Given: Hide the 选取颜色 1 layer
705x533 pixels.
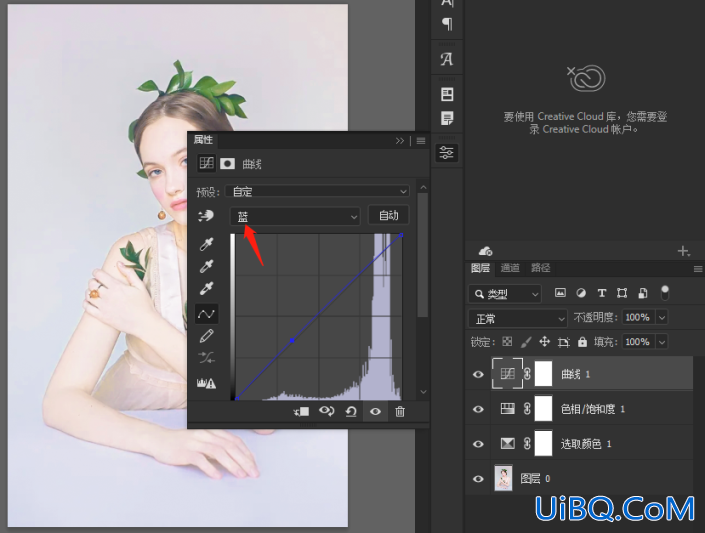Looking at the screenshot, I should tap(478, 443).
